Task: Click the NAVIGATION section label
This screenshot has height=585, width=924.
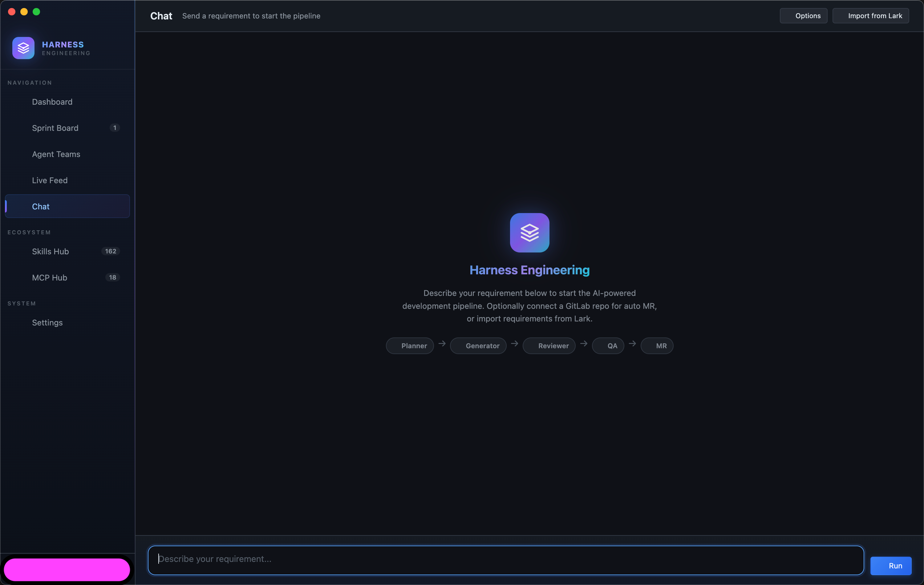Action: tap(30, 83)
